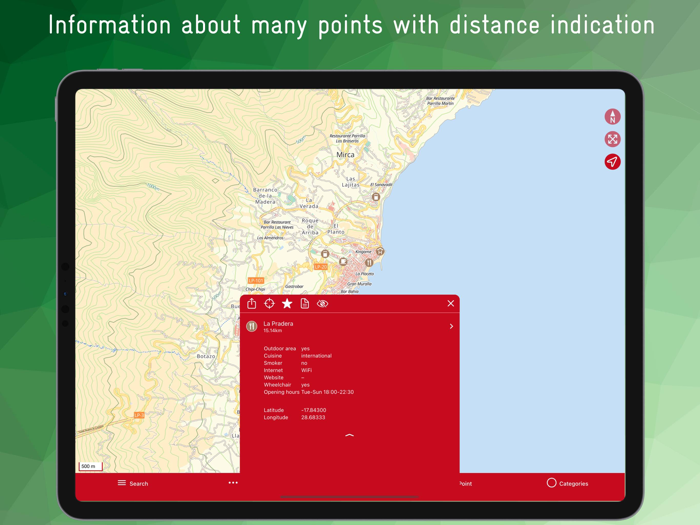Image resolution: width=700 pixels, height=525 pixels.
Task: Mark La Pradera with the star icon
Action: [x=287, y=304]
